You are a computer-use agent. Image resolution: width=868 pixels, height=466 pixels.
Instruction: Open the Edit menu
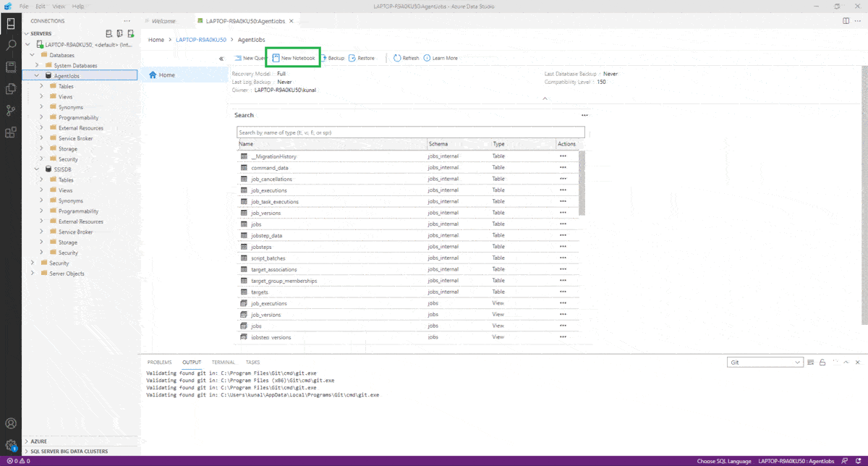pos(41,6)
